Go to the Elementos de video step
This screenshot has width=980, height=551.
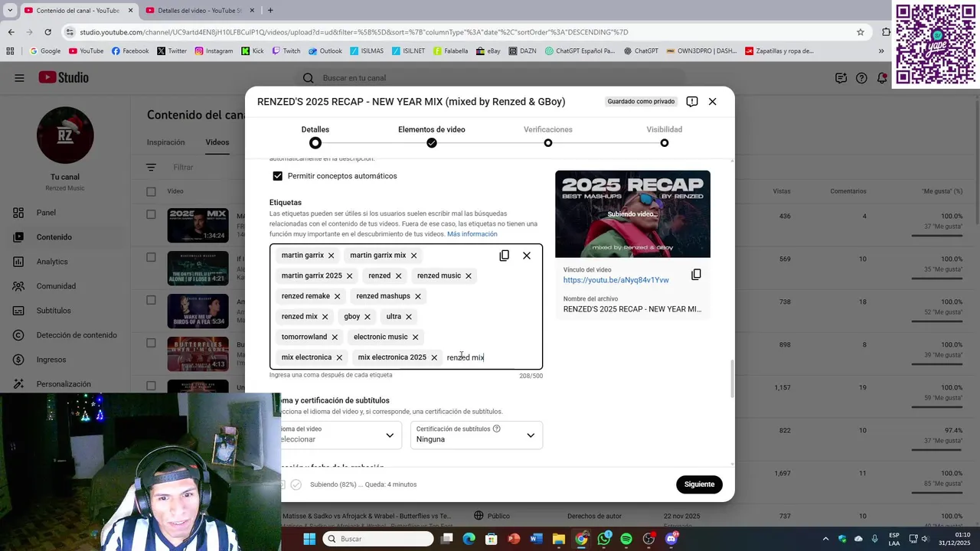pos(432,136)
